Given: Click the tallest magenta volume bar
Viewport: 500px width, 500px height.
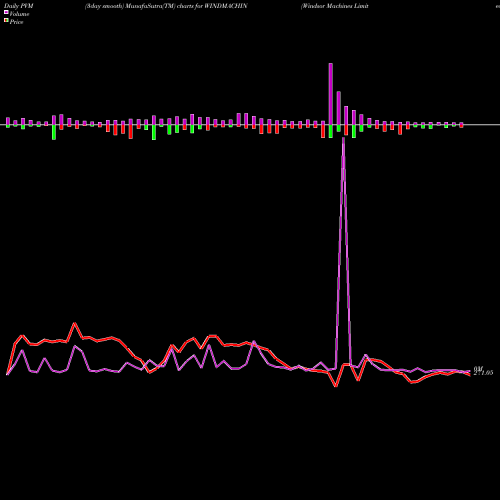Looking at the screenshot, I should click(x=331, y=94).
